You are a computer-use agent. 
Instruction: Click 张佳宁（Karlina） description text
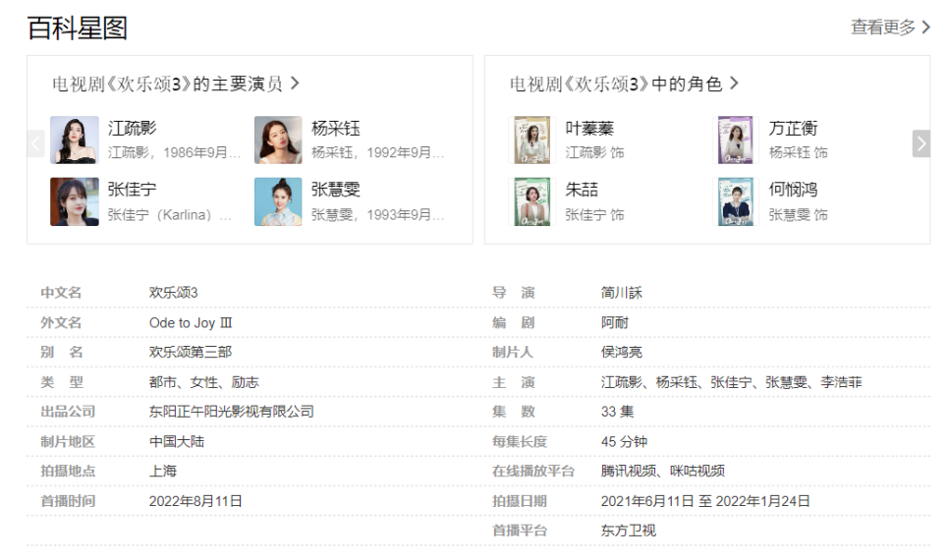pos(169,215)
